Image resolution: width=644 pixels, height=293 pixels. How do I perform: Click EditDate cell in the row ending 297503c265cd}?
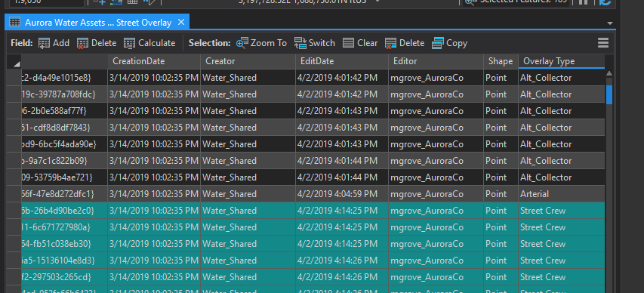pos(342,276)
